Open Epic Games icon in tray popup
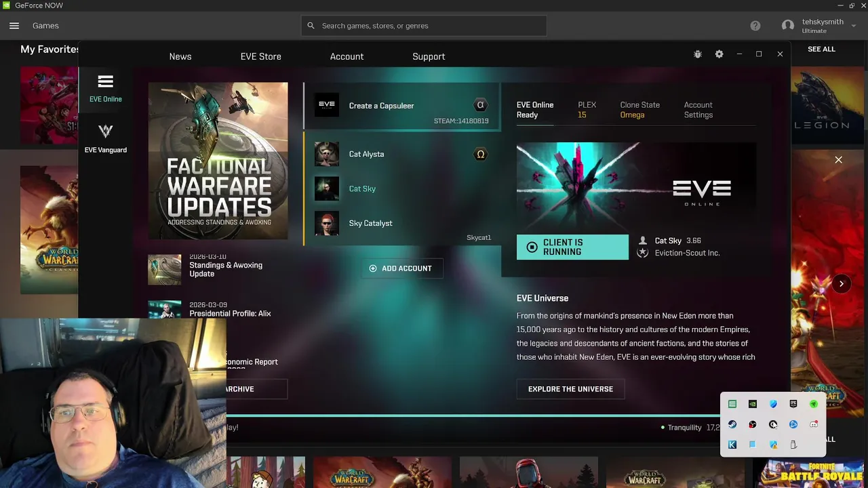The height and width of the screenshot is (488, 868). [x=793, y=404]
